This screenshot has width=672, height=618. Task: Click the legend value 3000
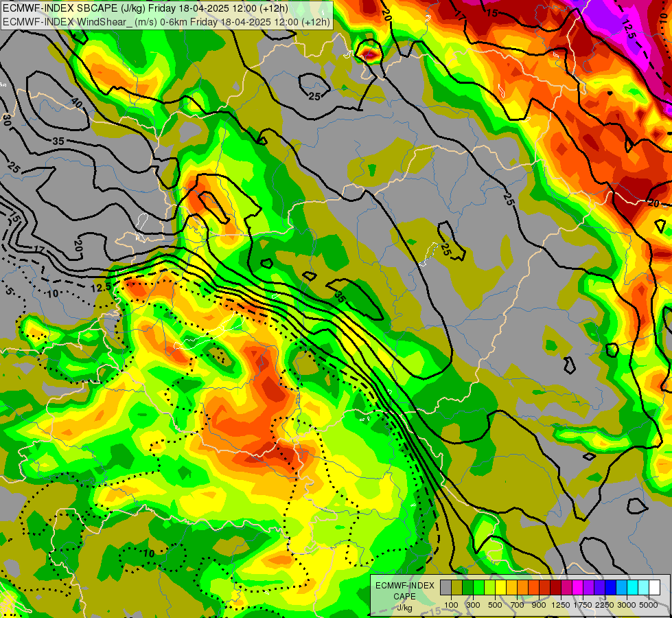coord(627,605)
